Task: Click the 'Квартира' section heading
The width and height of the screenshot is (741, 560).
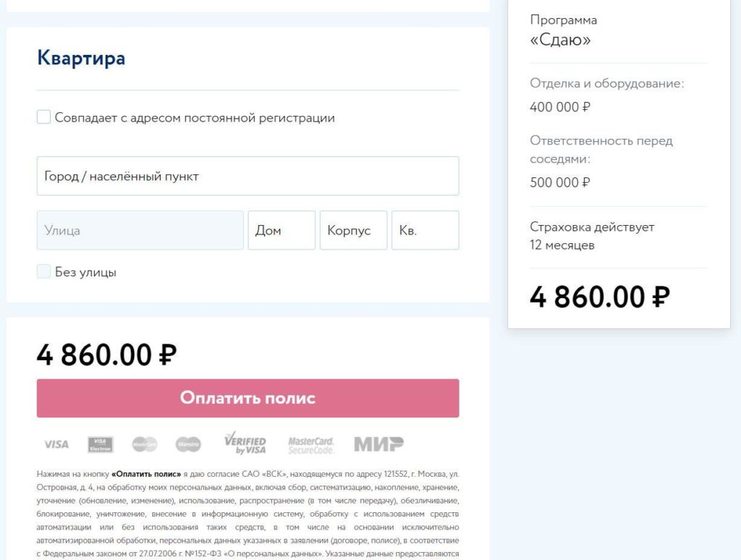Action: tap(81, 58)
